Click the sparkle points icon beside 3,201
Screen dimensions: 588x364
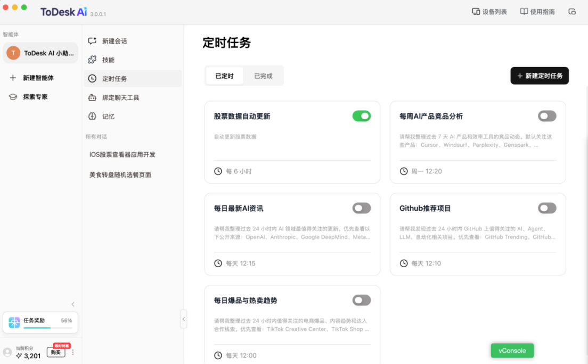(x=19, y=355)
